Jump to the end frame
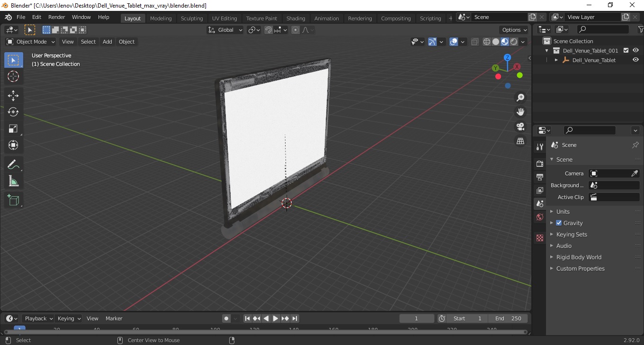This screenshot has width=644, height=345. (295, 318)
